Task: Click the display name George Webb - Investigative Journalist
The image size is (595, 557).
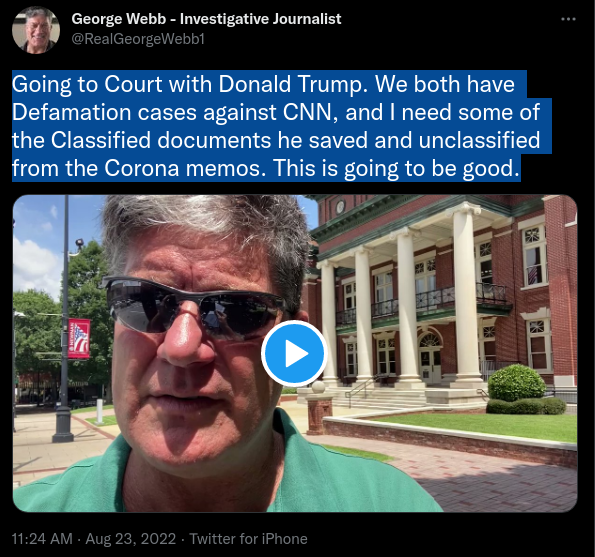Action: click(x=206, y=19)
